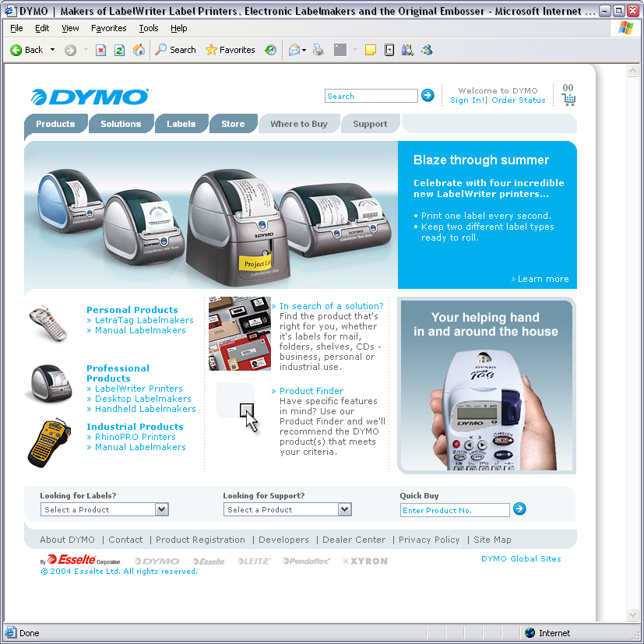The height and width of the screenshot is (644, 644).
Task: Select the Solutions tab
Action: click(121, 124)
